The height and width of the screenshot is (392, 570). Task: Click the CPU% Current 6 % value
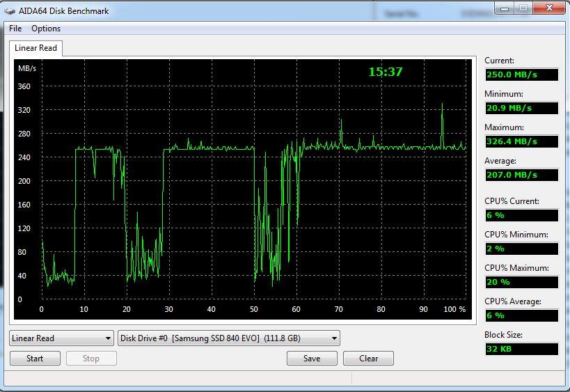[x=522, y=215]
